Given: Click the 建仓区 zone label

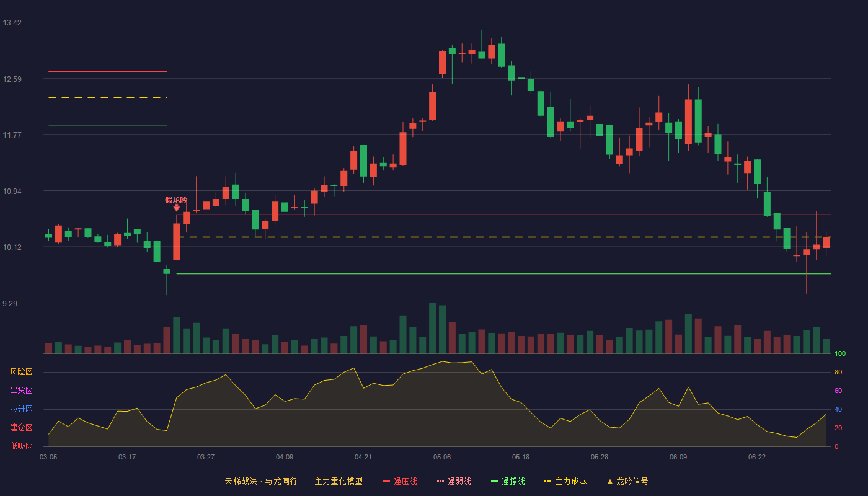Looking at the screenshot, I should [x=21, y=428].
